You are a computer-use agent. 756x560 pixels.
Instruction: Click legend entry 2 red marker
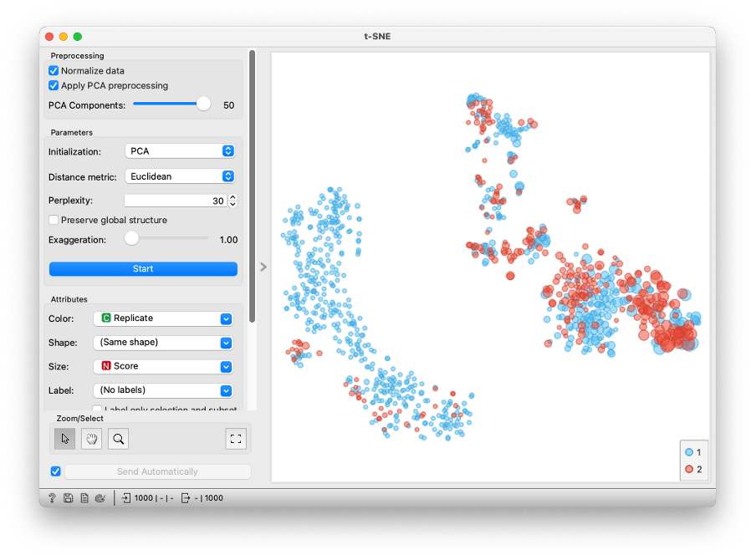[689, 469]
